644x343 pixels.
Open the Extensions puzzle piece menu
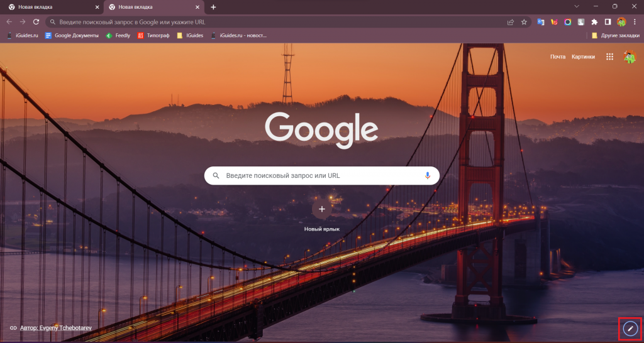(x=594, y=21)
